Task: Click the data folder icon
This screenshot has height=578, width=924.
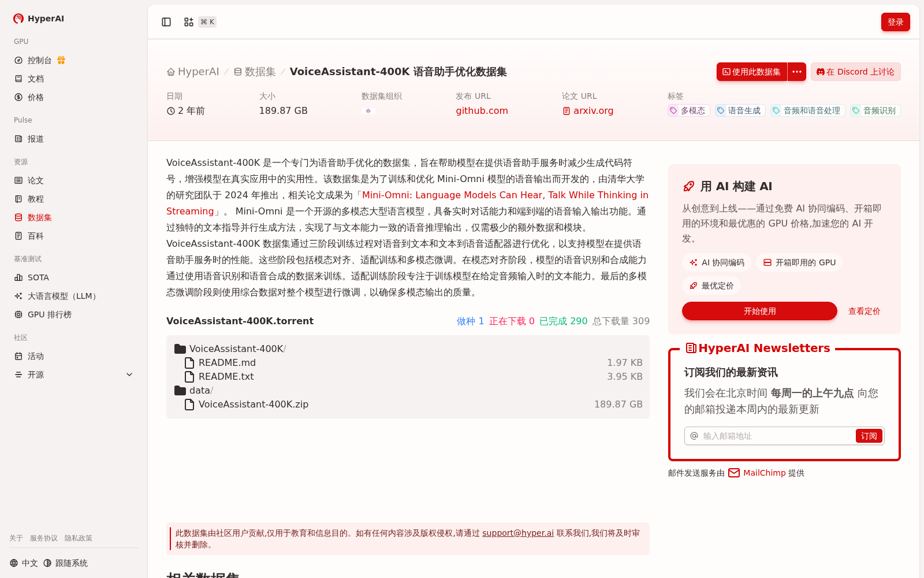Action: [x=180, y=390]
